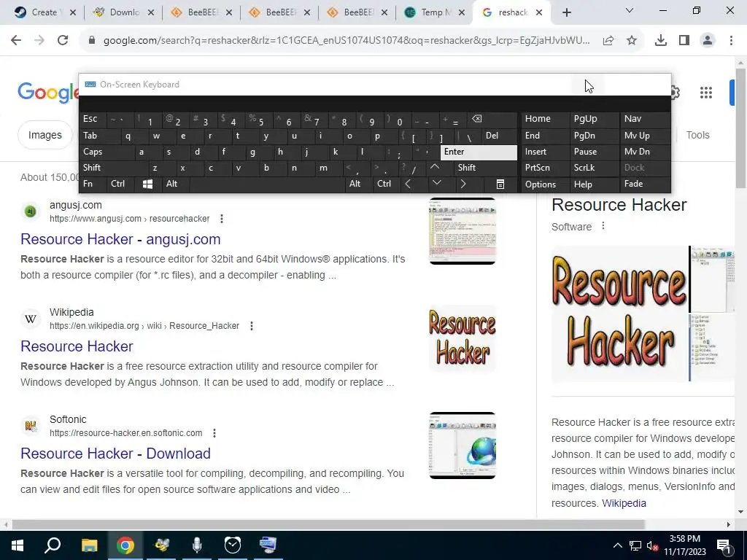Open Google apps grid icon
The width and height of the screenshot is (747, 560).
(x=706, y=93)
